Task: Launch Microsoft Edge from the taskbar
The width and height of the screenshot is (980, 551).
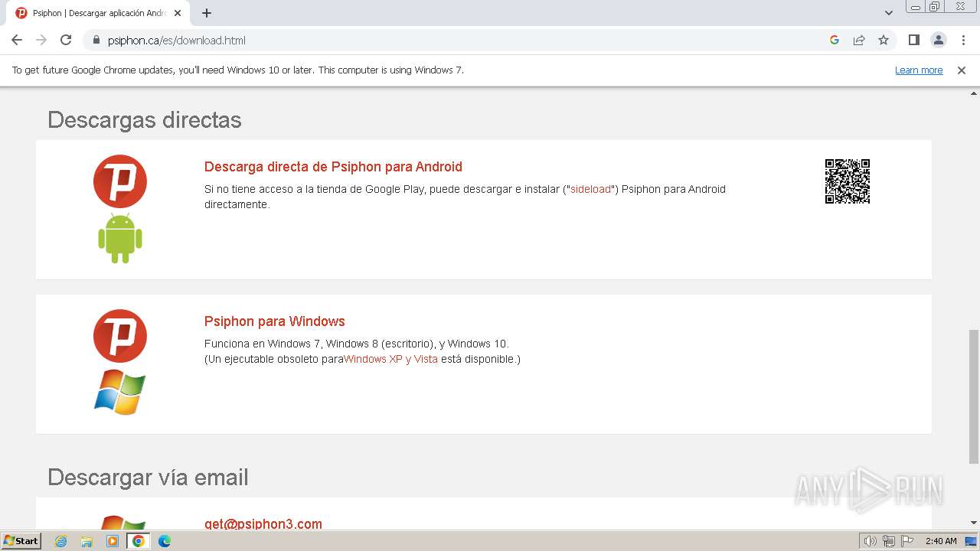Action: [x=165, y=541]
